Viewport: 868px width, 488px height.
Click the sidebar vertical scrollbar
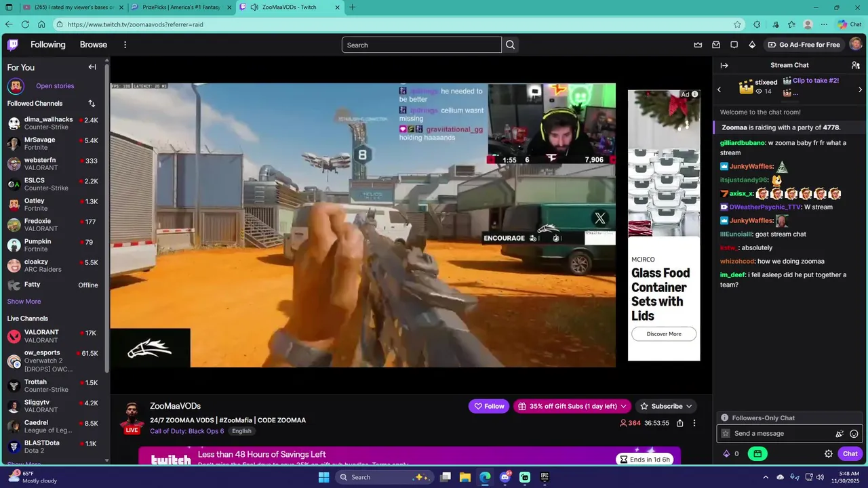click(107, 217)
